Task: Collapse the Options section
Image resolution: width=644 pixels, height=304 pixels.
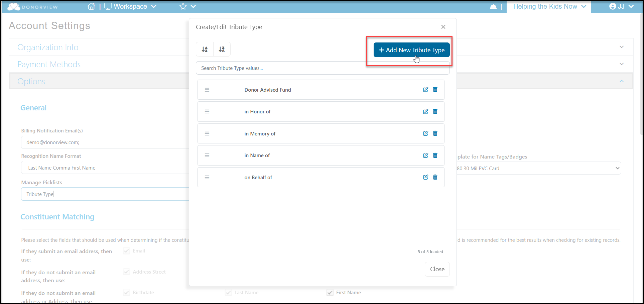Action: [x=31, y=81]
